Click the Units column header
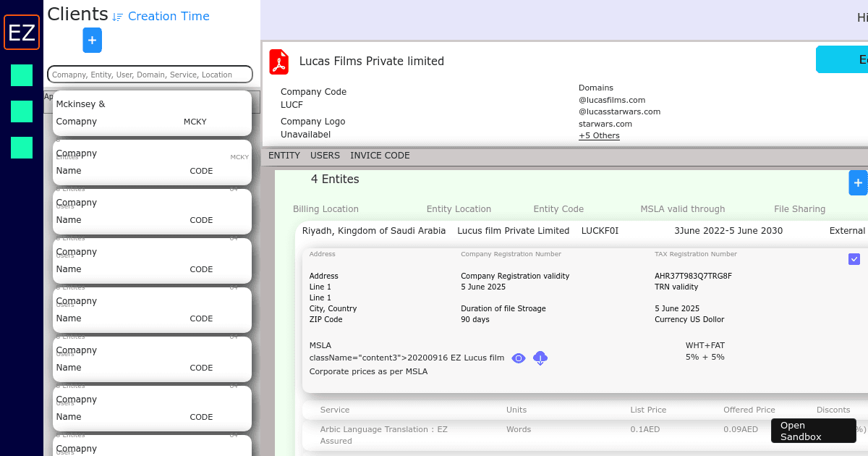The image size is (868, 456). point(516,410)
